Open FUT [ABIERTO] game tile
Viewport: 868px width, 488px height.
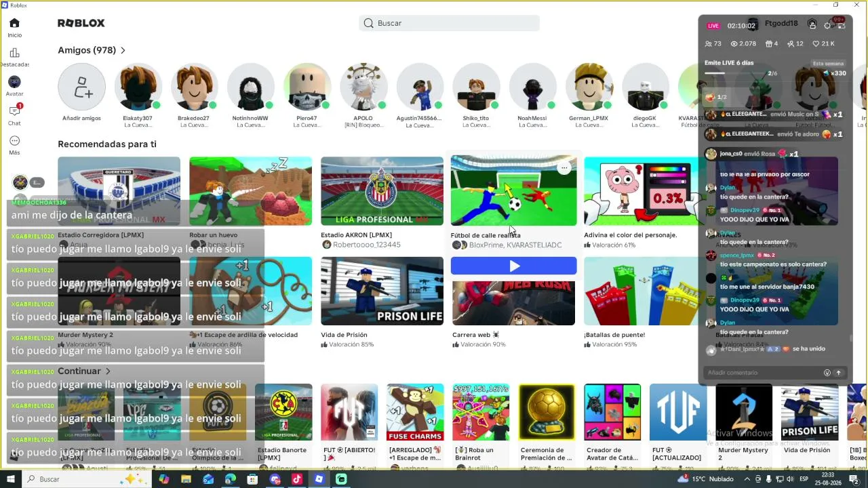[349, 413]
